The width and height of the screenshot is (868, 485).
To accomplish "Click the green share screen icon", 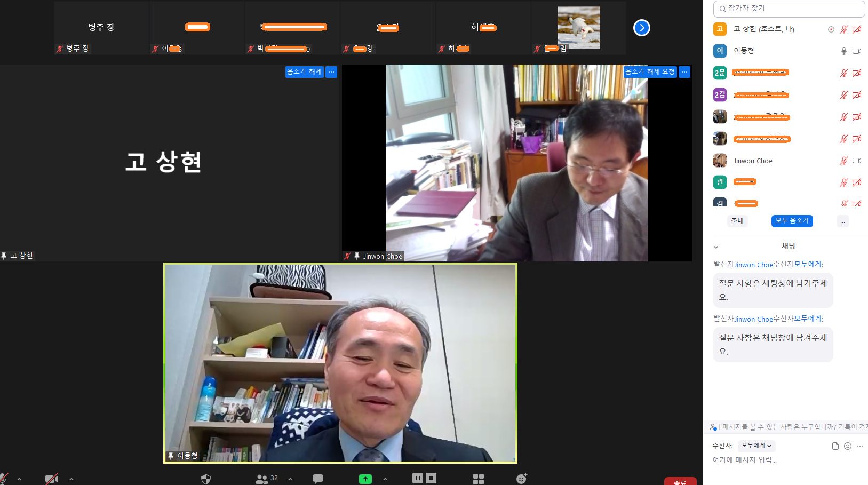I will pos(365,479).
